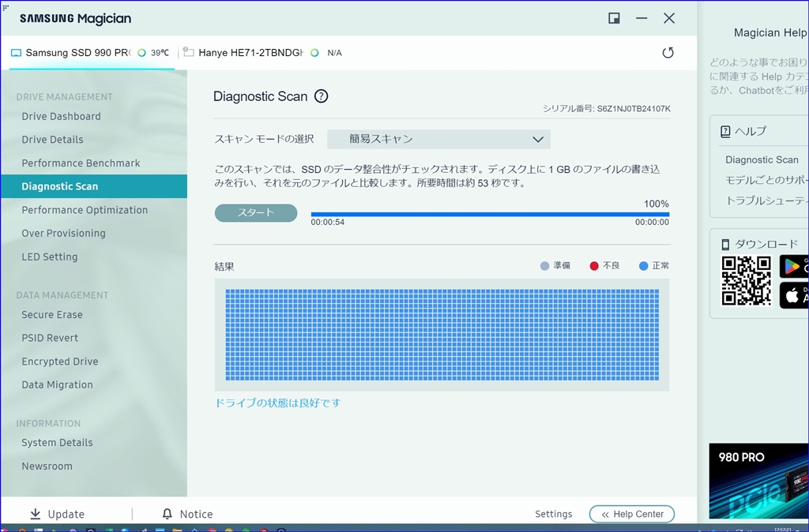The width and height of the screenshot is (809, 532).
Task: Open Performance Optimization
Action: point(85,210)
